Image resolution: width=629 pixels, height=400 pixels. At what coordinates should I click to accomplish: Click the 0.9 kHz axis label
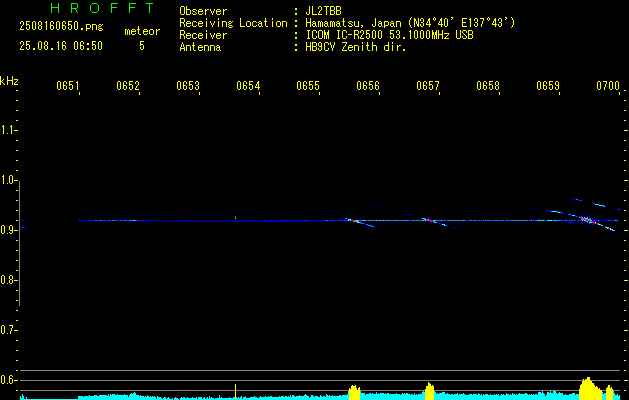(8, 230)
